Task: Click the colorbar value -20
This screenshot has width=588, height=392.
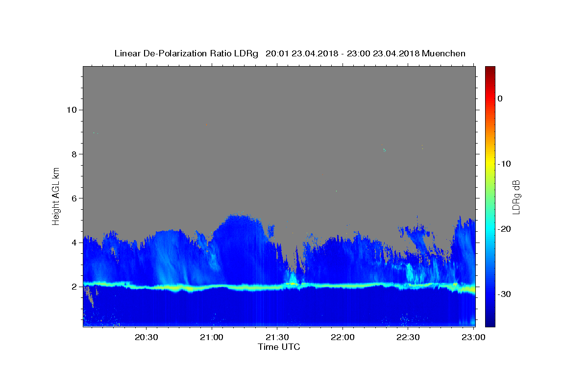Action: [x=504, y=229]
